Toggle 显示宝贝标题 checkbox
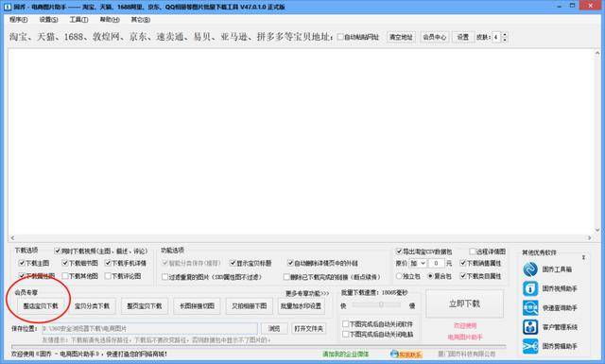 click(x=233, y=263)
